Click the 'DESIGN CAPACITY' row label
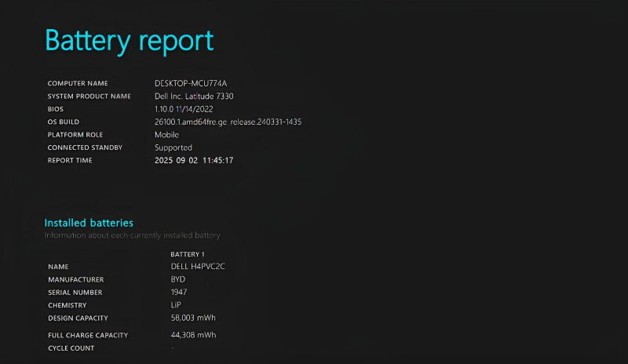The height and width of the screenshot is (364, 628). (x=78, y=318)
